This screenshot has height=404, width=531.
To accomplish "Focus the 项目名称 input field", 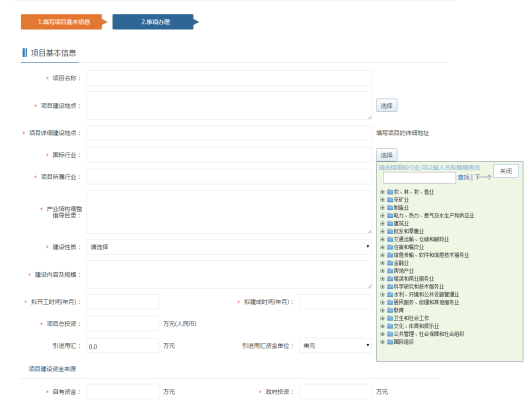I will [229, 78].
